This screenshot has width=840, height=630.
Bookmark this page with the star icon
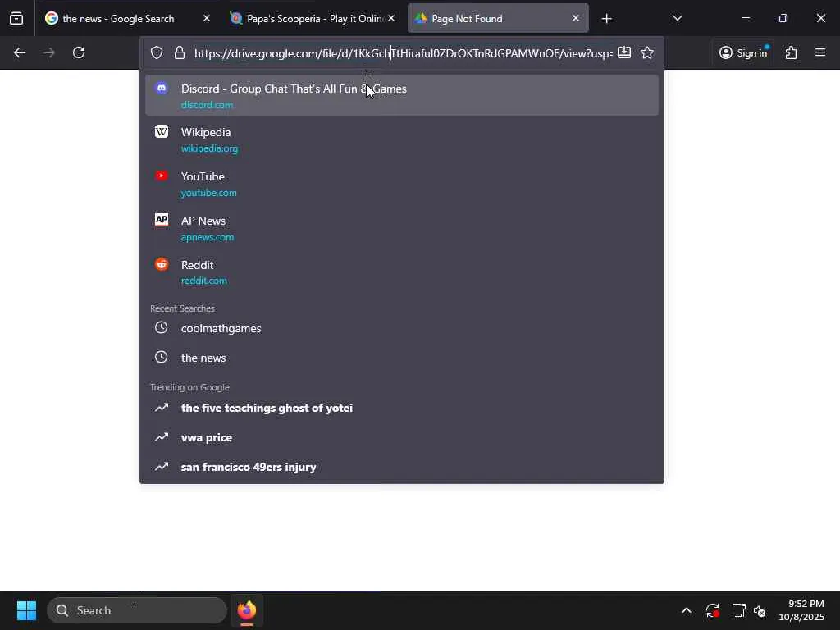pyautogui.click(x=647, y=52)
